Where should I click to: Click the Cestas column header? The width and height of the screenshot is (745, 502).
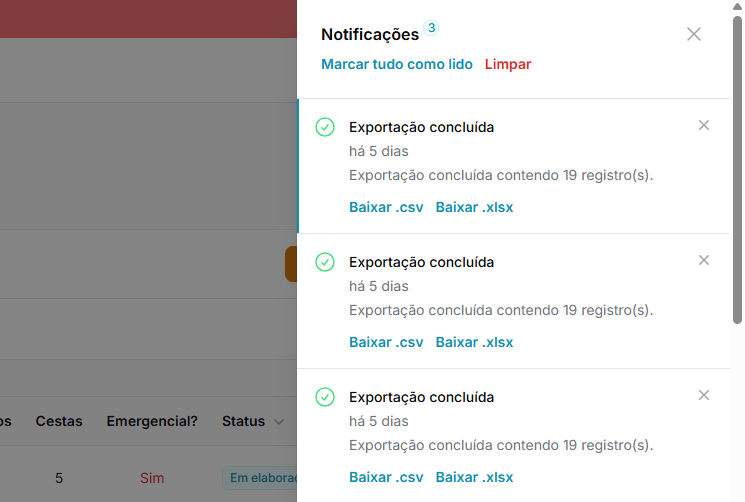59,422
